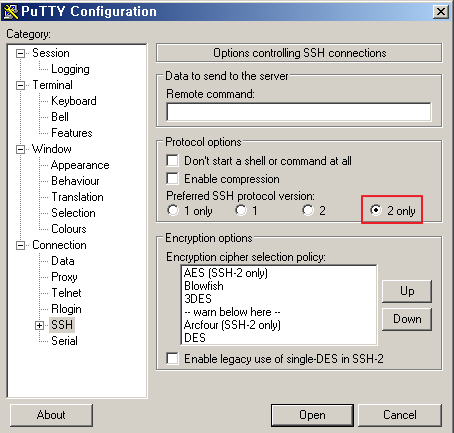Click the About button
The height and width of the screenshot is (433, 454).
(x=51, y=415)
